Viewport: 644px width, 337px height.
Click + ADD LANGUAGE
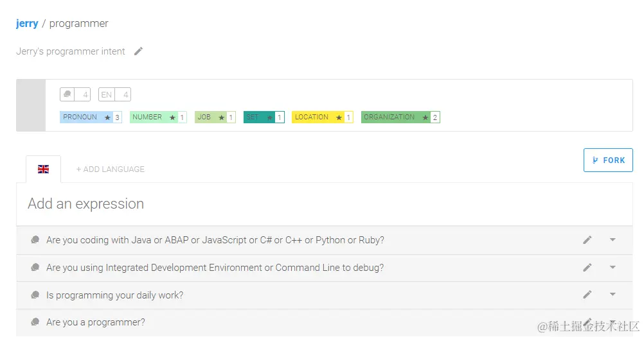pos(111,169)
